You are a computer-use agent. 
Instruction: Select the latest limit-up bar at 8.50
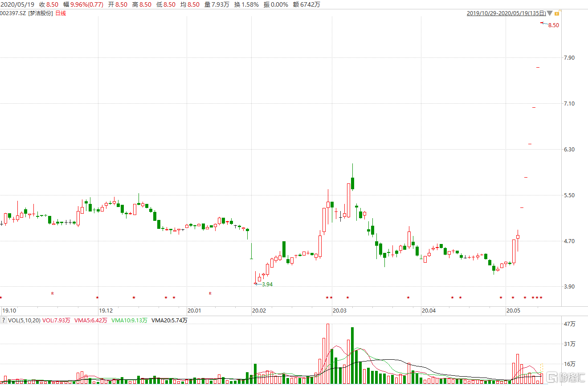click(542, 23)
